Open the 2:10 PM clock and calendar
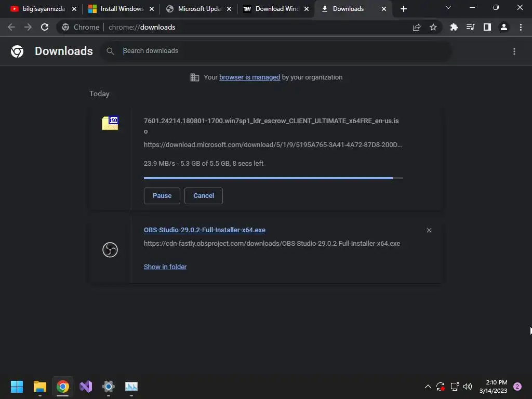This screenshot has width=532, height=399. pos(494,387)
